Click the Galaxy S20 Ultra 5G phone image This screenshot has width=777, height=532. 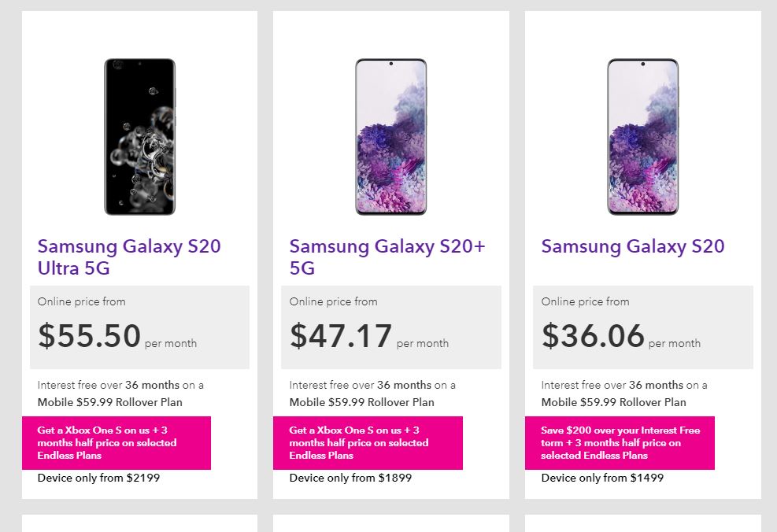[139, 136]
